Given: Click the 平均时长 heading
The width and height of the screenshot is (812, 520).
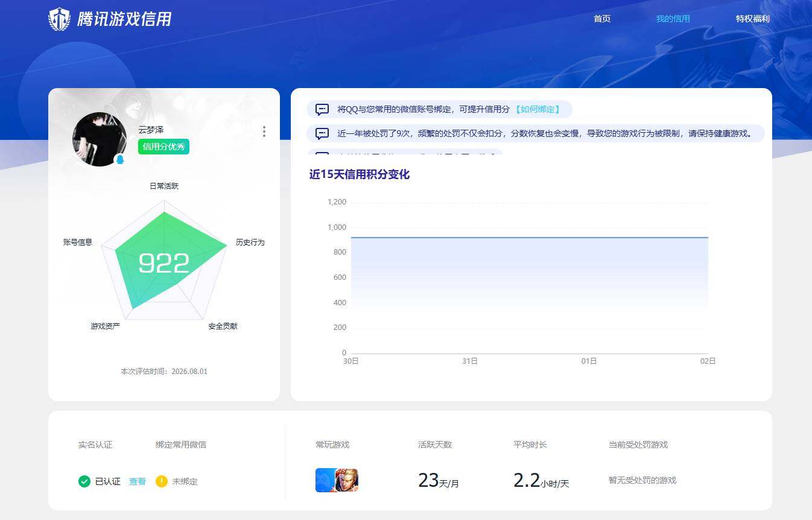Looking at the screenshot, I should (530, 445).
